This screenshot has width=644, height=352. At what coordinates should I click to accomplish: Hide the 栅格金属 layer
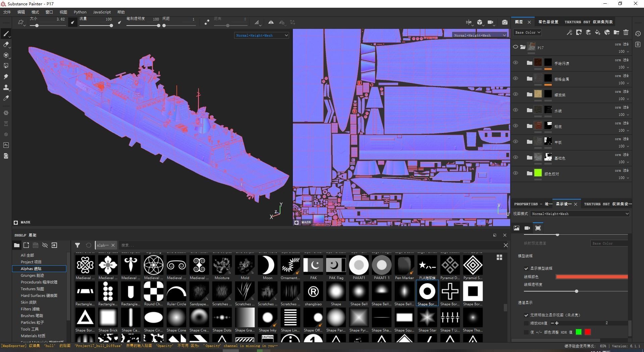(x=516, y=78)
